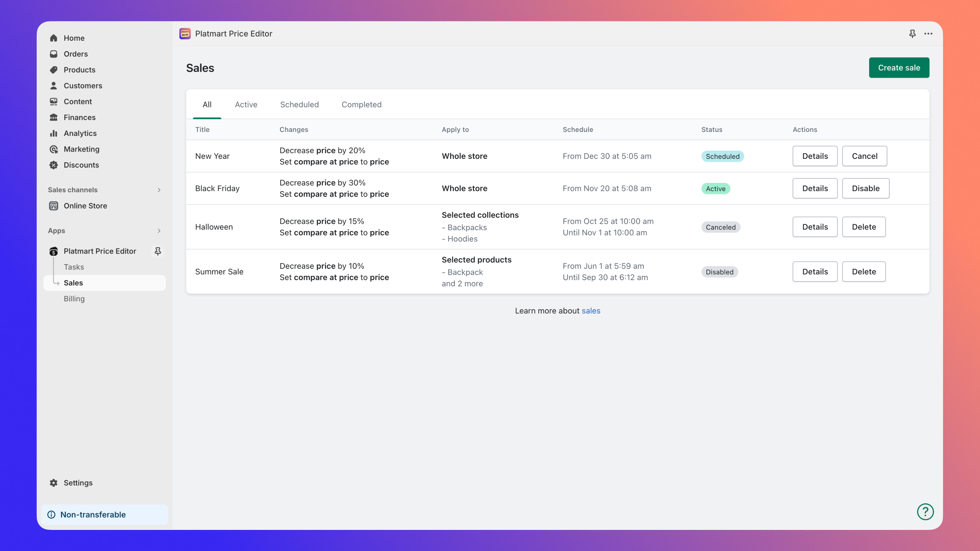The image size is (980, 551).
Task: Expand the Sales channels section
Action: [159, 190]
